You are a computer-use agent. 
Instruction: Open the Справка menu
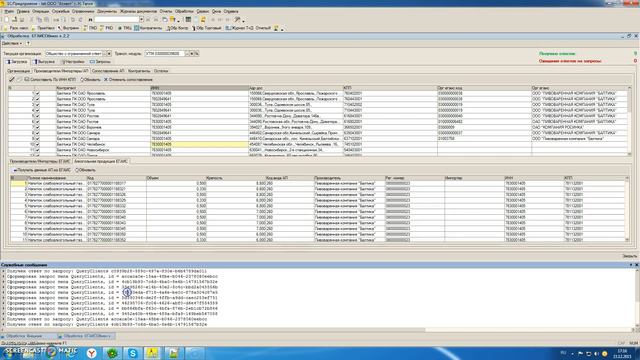231,11
